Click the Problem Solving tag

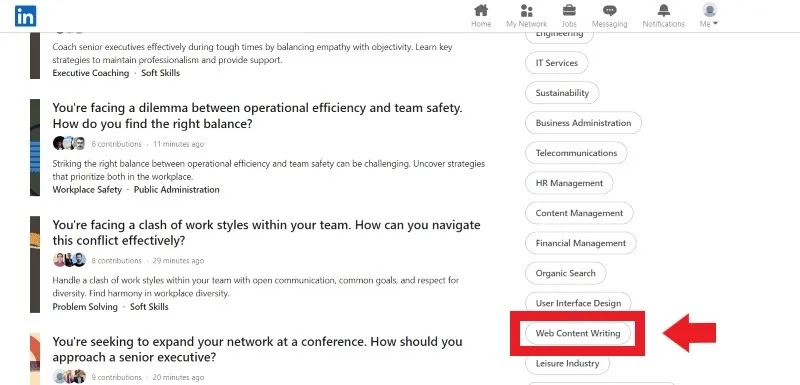click(x=85, y=306)
